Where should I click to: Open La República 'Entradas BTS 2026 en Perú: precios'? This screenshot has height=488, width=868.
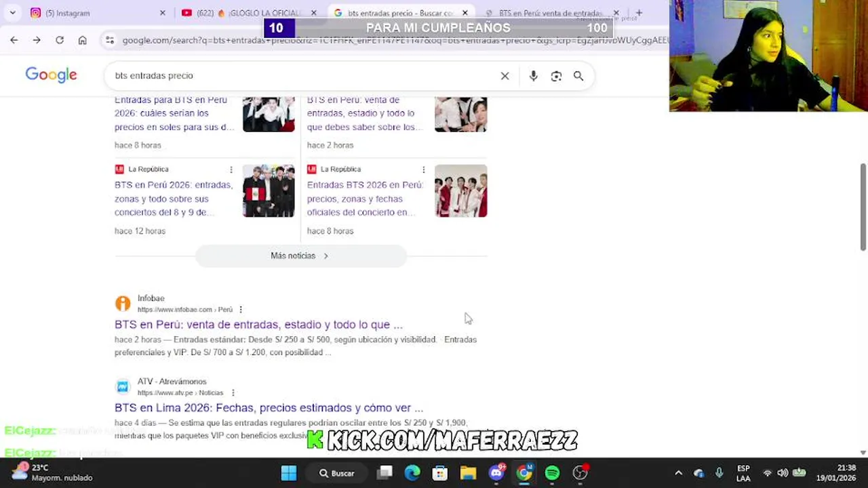coord(365,199)
